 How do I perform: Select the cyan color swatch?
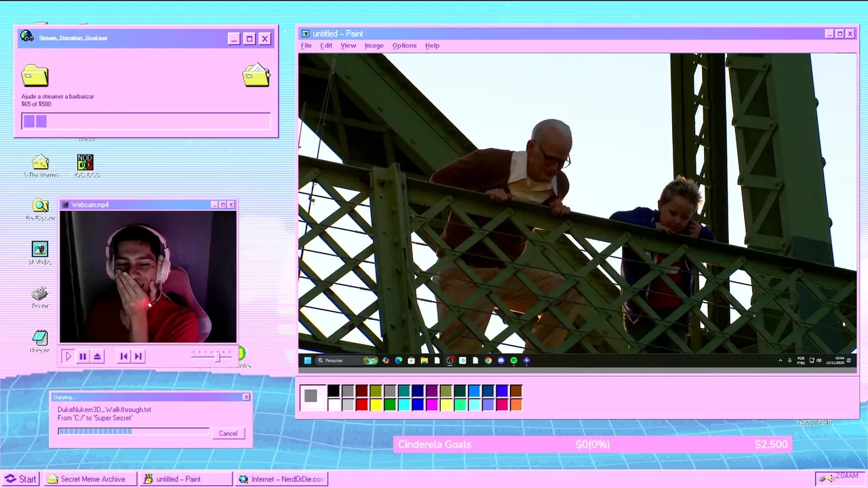coord(404,405)
